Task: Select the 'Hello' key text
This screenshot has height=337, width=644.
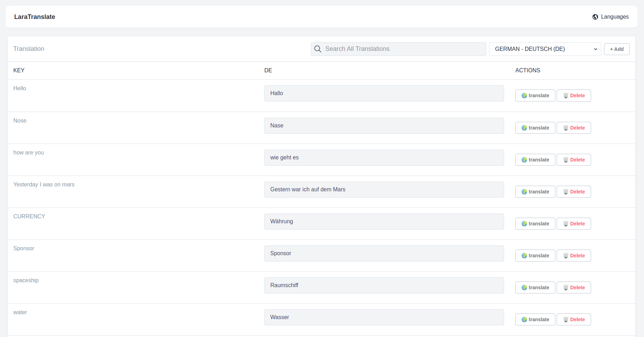Action: coord(20,88)
